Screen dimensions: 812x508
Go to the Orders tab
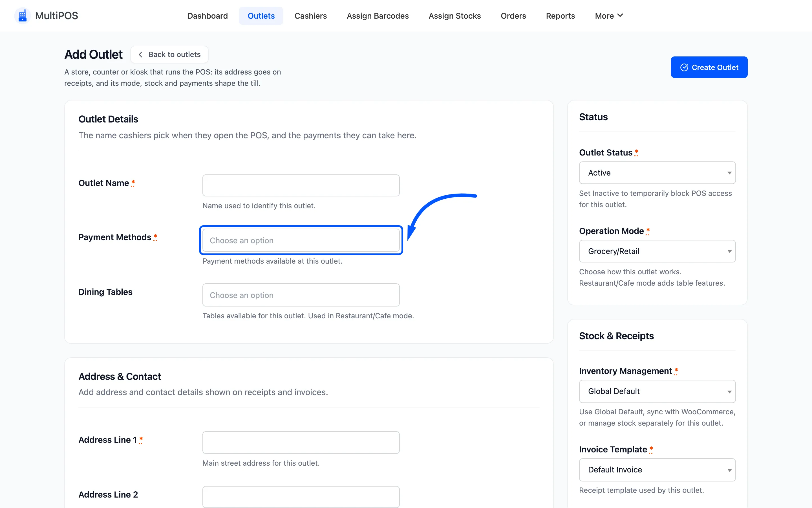pyautogui.click(x=513, y=16)
